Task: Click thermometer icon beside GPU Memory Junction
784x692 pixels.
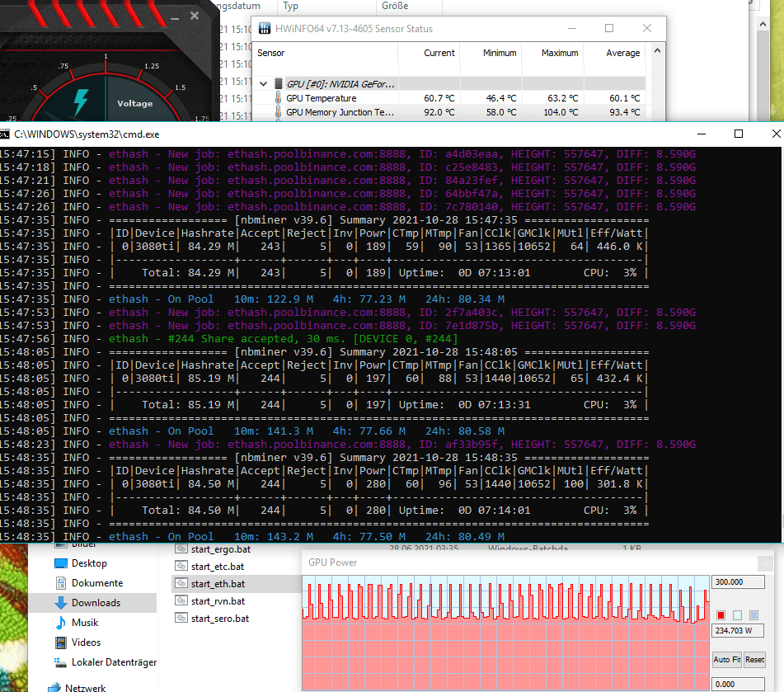Action: pos(278,111)
